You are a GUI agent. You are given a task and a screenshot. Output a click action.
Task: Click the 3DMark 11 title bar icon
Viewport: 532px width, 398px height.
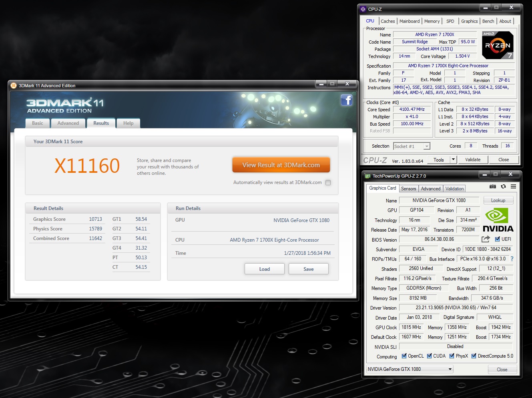click(x=13, y=85)
